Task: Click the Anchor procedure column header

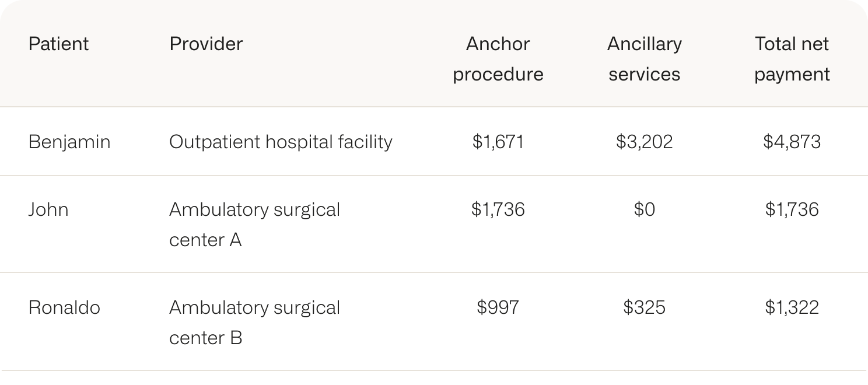Action: [x=498, y=59]
